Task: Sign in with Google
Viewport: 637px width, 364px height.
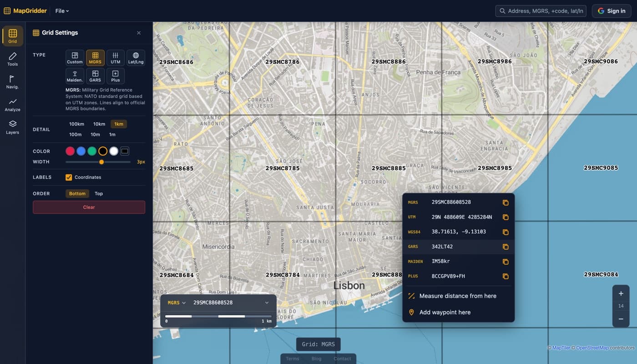Action: coord(612,11)
